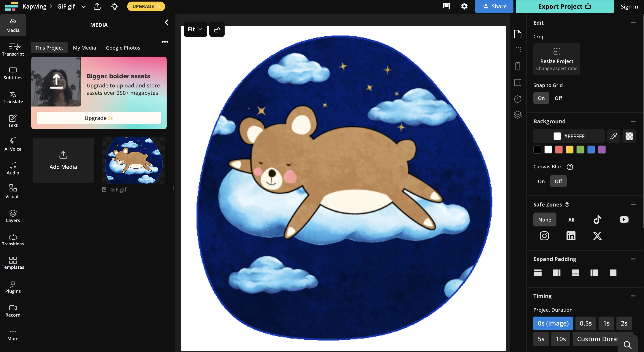
Task: Open the Transcript tool in sidebar
Action: pos(13,49)
